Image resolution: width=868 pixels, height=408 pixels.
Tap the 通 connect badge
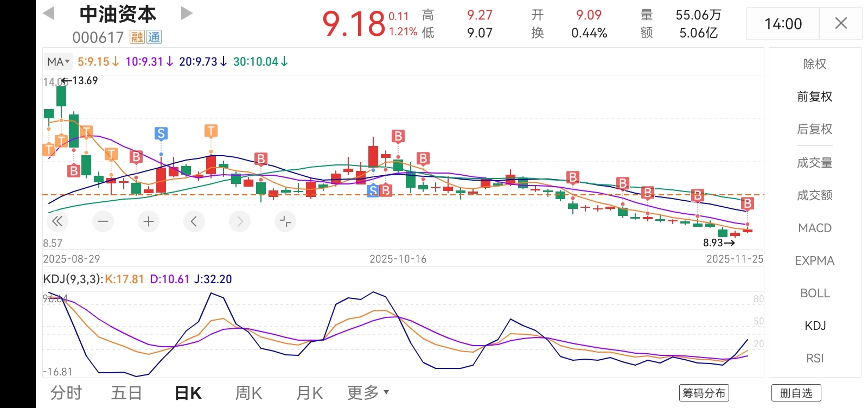pyautogui.click(x=154, y=37)
